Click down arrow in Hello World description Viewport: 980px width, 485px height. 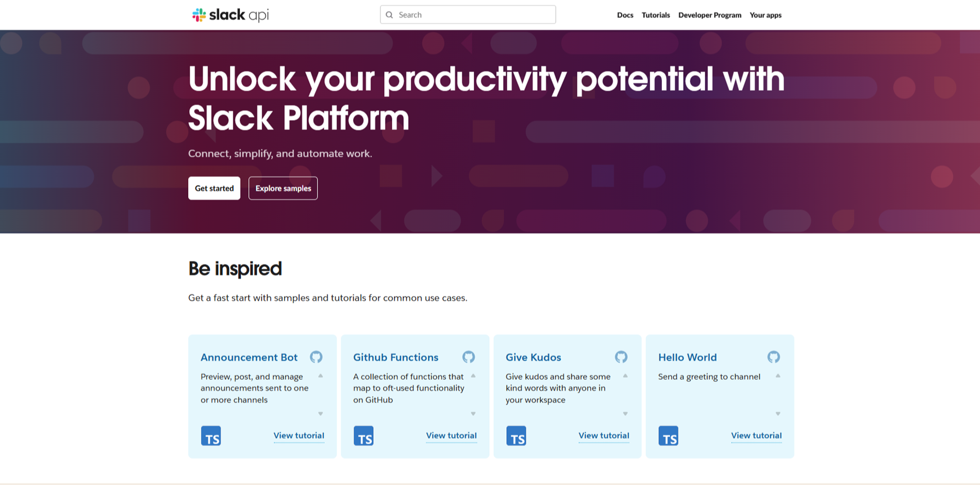pos(778,414)
